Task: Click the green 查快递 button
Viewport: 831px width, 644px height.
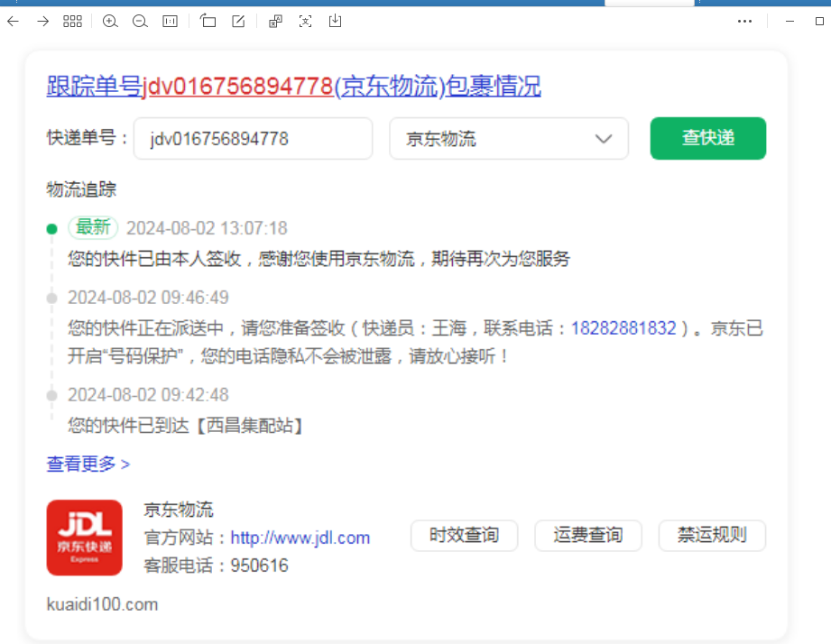Action: 708,138
